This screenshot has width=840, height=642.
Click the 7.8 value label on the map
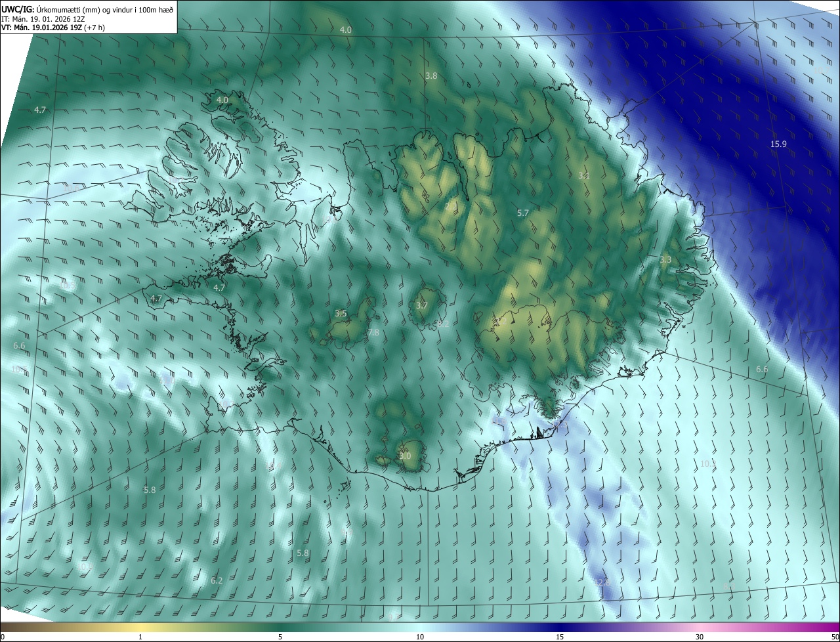click(x=373, y=333)
